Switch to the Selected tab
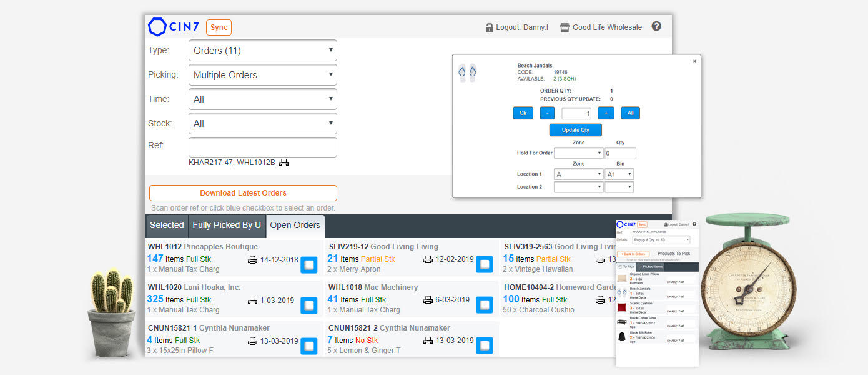Screen dimensions: 868x375 pos(167,226)
